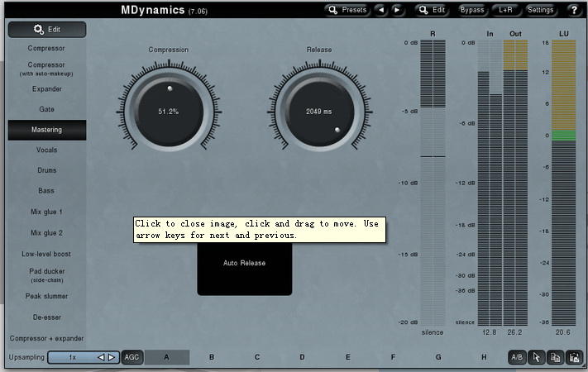Screen dimensions: 588x372
Task: Open the L+R channel mode selector
Action: [505, 10]
